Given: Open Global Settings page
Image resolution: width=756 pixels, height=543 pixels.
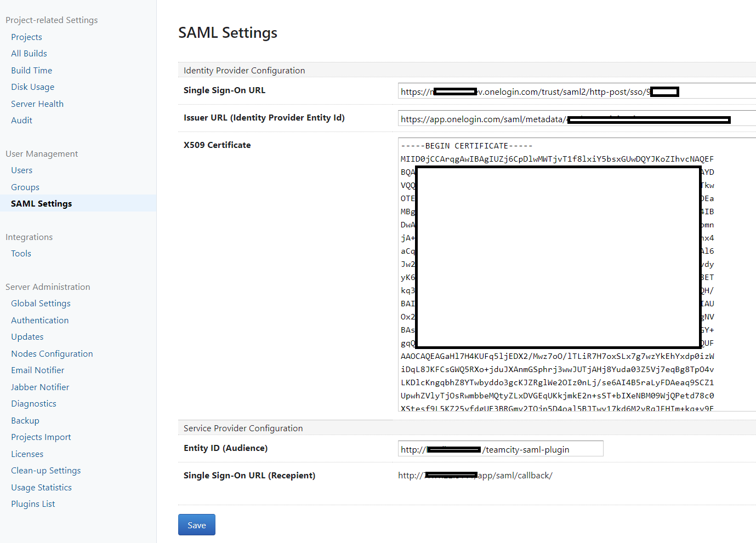Looking at the screenshot, I should pos(41,304).
